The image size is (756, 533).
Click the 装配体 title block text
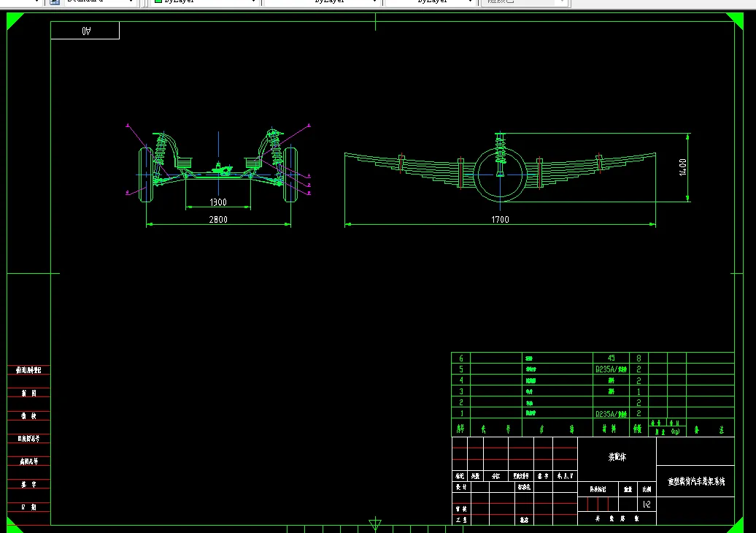617,457
